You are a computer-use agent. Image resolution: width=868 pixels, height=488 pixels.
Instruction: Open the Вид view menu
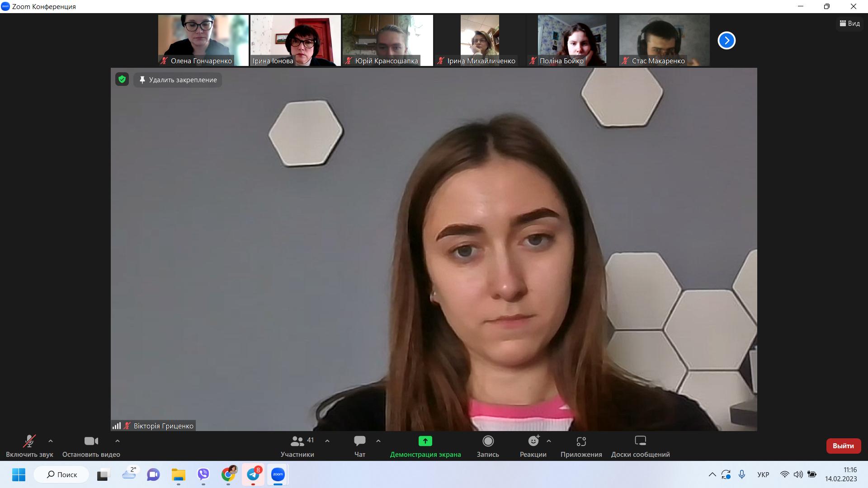(849, 23)
